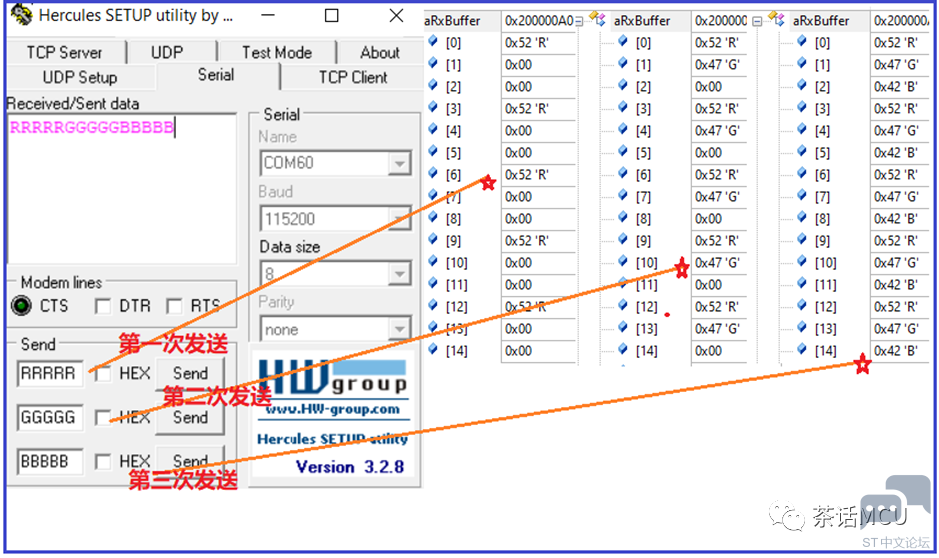Switch to the UDP Setup tab
The image size is (939, 558).
[x=80, y=77]
